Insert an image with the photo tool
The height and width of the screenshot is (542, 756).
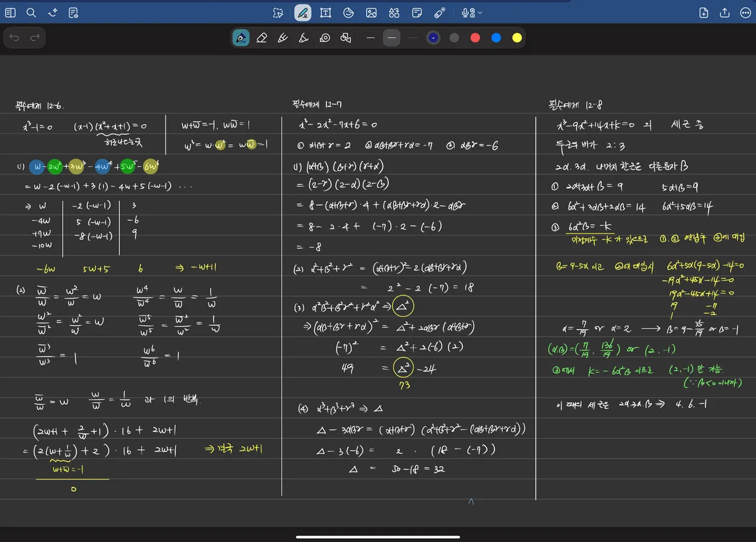(371, 13)
